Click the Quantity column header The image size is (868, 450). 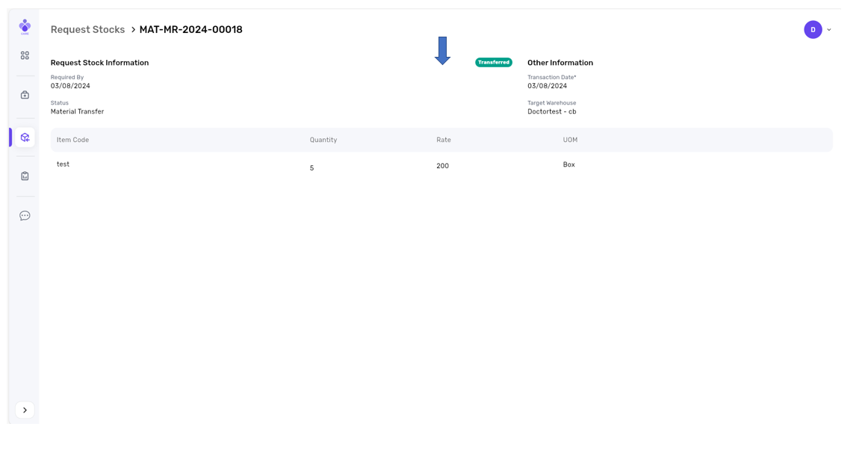coord(323,140)
